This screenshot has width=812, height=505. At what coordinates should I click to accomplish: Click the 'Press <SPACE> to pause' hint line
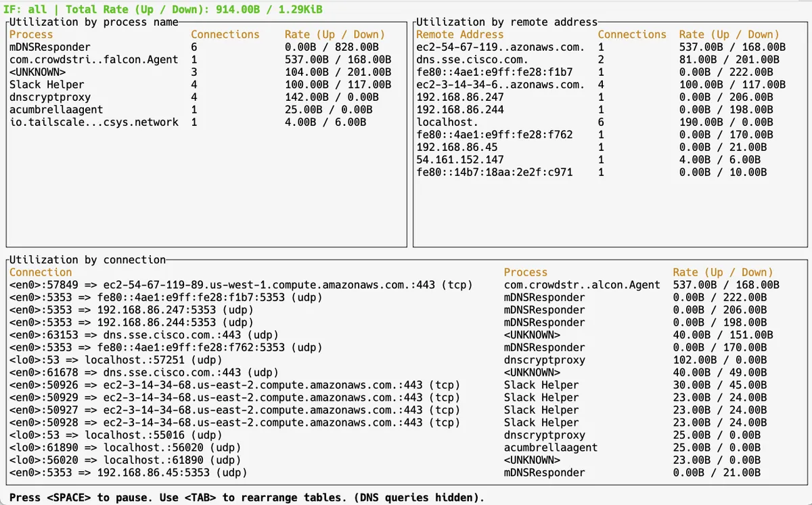[x=247, y=498]
